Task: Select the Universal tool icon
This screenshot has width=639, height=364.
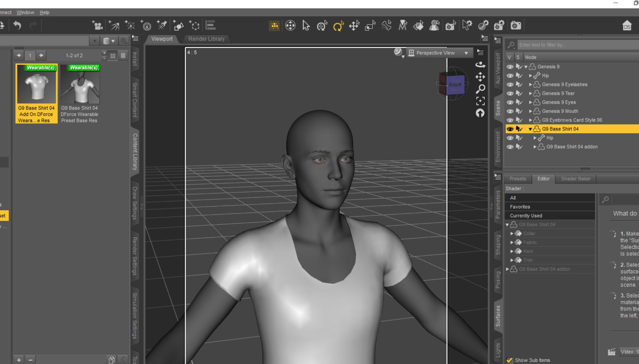Action: point(322,26)
